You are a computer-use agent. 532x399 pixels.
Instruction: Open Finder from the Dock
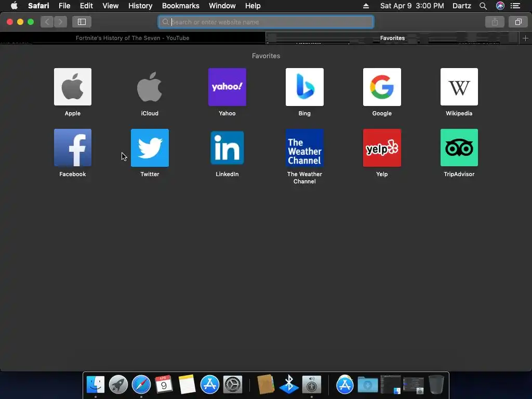pyautogui.click(x=96, y=384)
